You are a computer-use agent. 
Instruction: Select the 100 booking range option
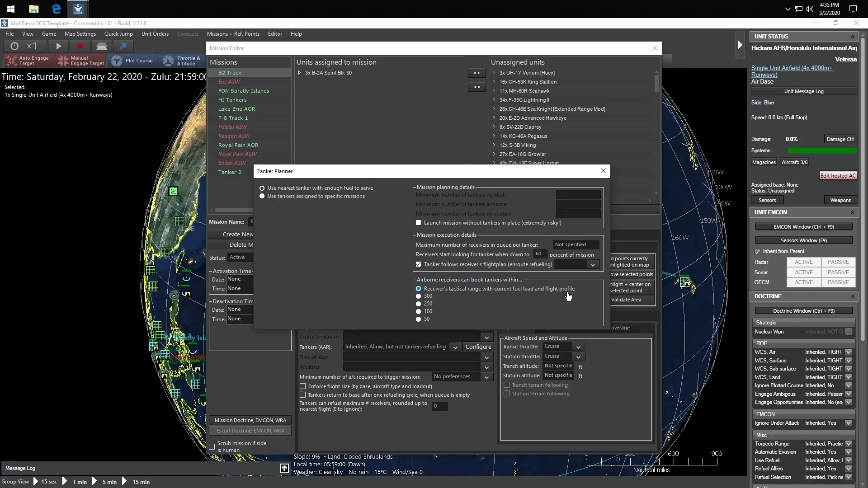click(x=419, y=311)
